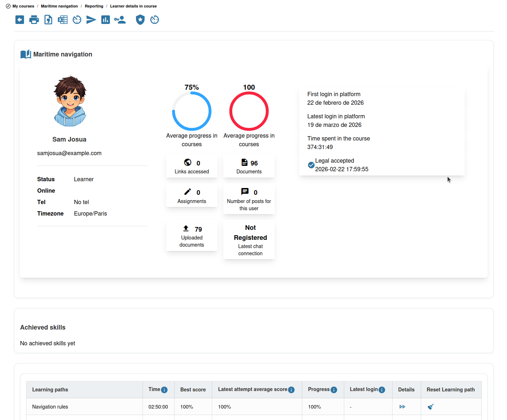Open Maritime navigation breadcrumb link
The width and height of the screenshot is (507, 420).
(59, 6)
